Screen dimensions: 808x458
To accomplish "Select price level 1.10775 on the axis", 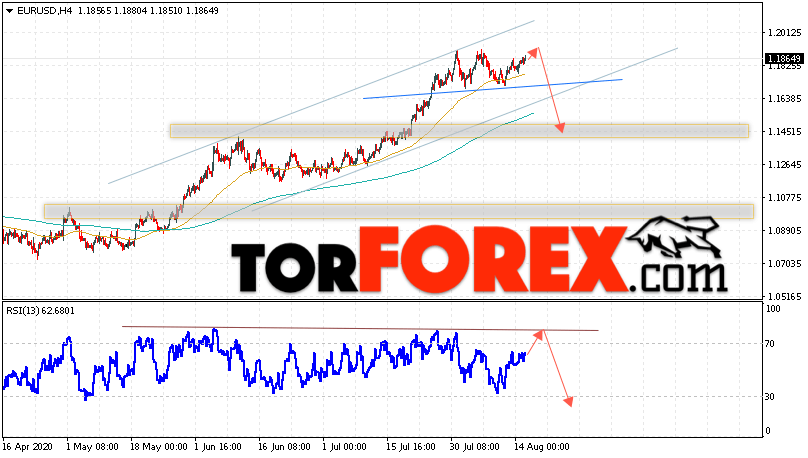I will pyautogui.click(x=785, y=197).
